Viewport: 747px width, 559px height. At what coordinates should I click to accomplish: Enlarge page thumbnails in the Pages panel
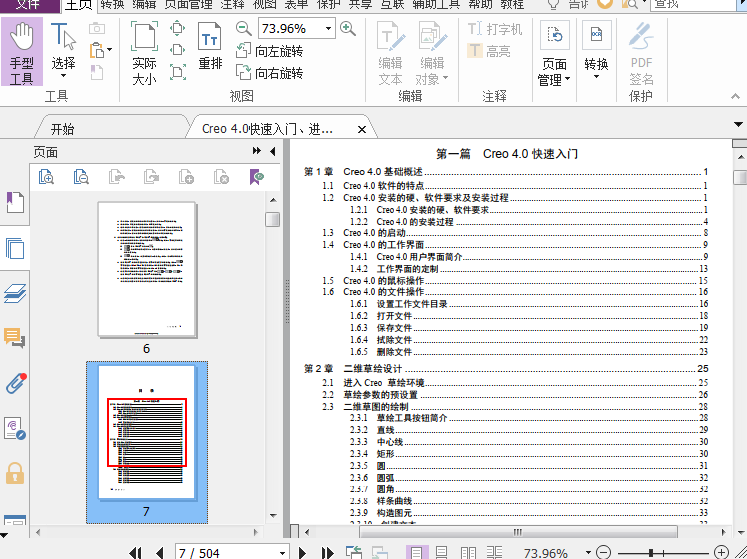pos(46,177)
